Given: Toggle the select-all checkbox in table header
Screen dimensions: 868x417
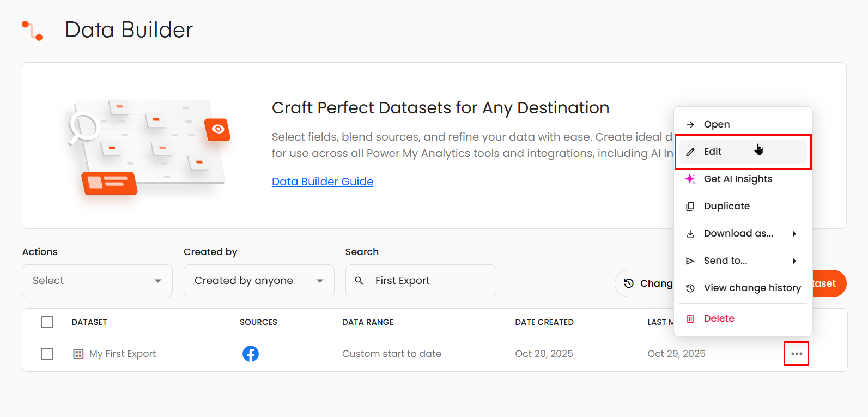Looking at the screenshot, I should (x=47, y=322).
